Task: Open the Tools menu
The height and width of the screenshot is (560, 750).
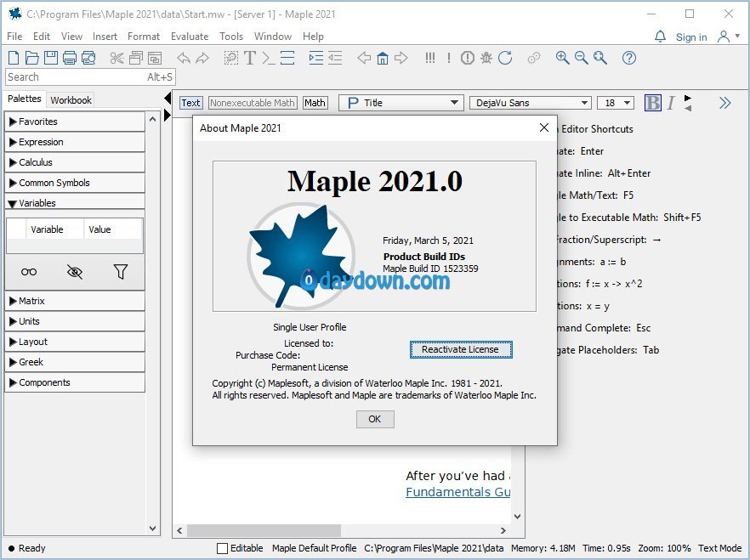Action: click(231, 37)
